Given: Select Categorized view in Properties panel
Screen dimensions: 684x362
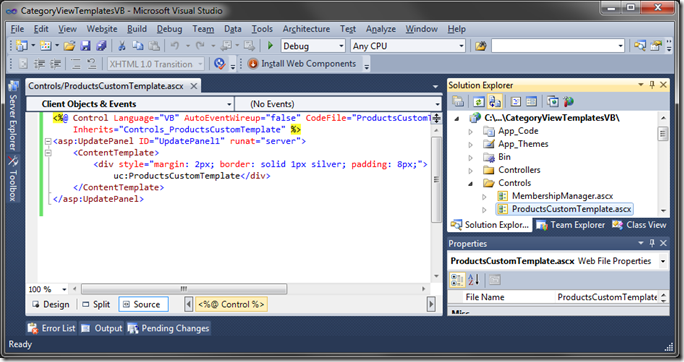Looking at the screenshot, I should [457, 280].
